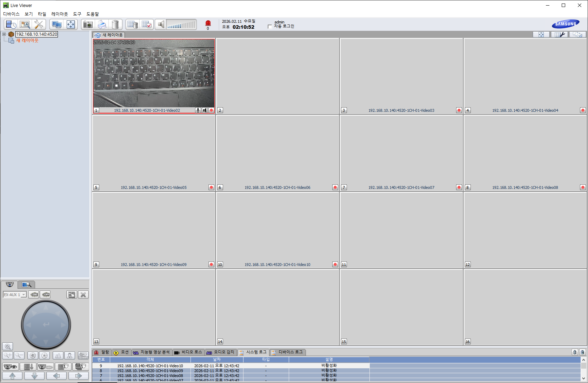Mute audio with the speaker icon
This screenshot has height=383, width=588.
(160, 25)
